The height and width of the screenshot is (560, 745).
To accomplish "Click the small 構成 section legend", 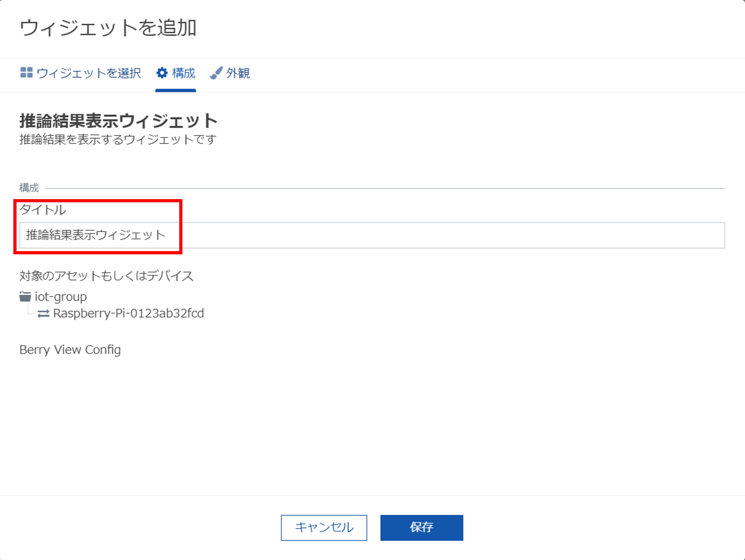I will pos(29,188).
